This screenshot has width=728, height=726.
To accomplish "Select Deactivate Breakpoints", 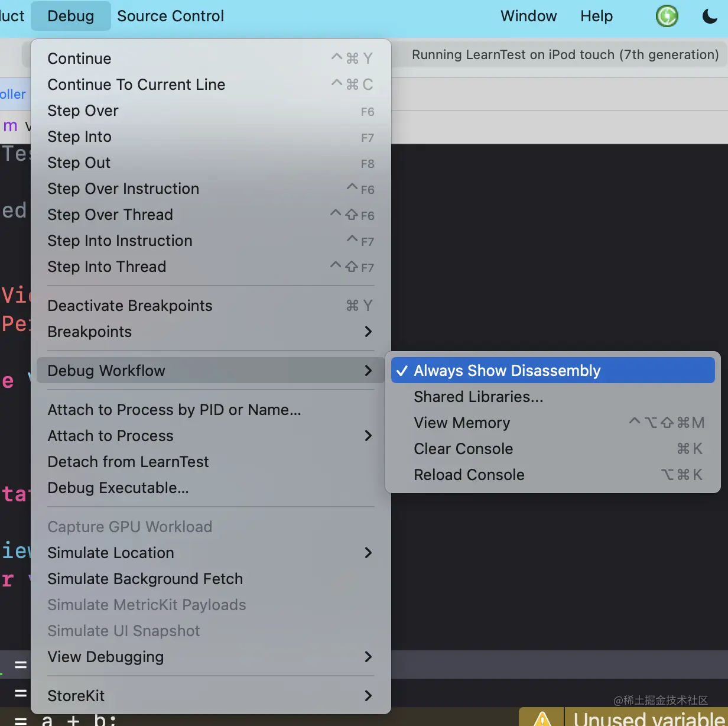I will tap(211, 306).
